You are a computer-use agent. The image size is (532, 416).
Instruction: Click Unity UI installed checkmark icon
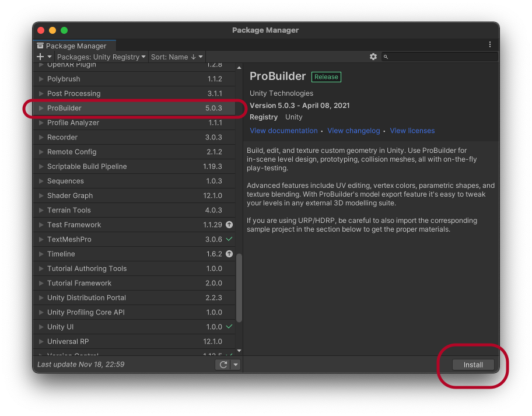229,326
